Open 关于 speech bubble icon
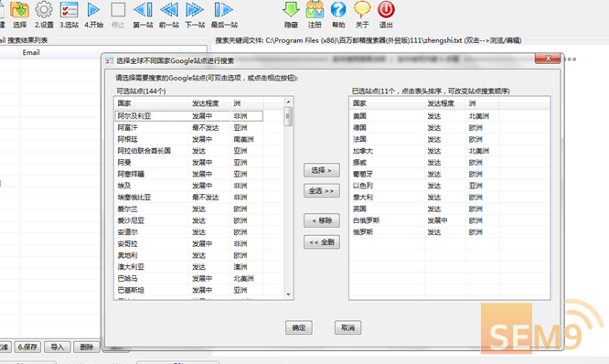The image size is (609, 364). (362, 10)
